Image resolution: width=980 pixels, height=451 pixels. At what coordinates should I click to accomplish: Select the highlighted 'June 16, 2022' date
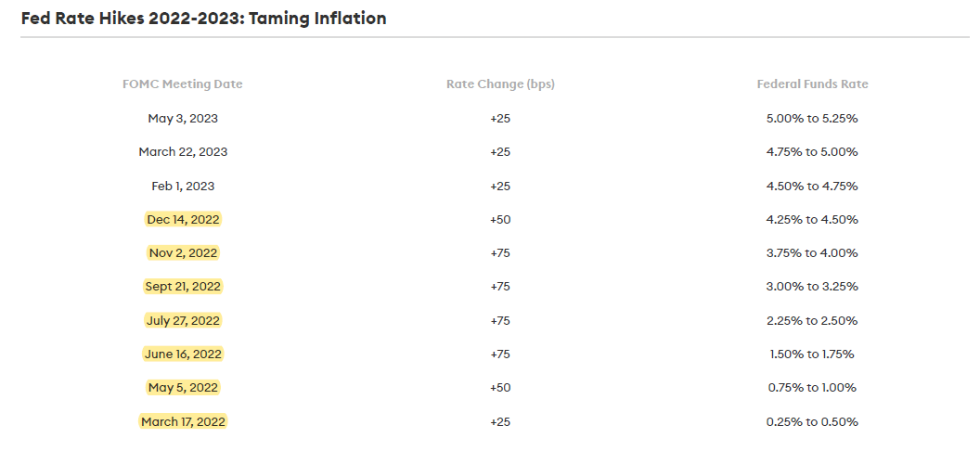[183, 354]
